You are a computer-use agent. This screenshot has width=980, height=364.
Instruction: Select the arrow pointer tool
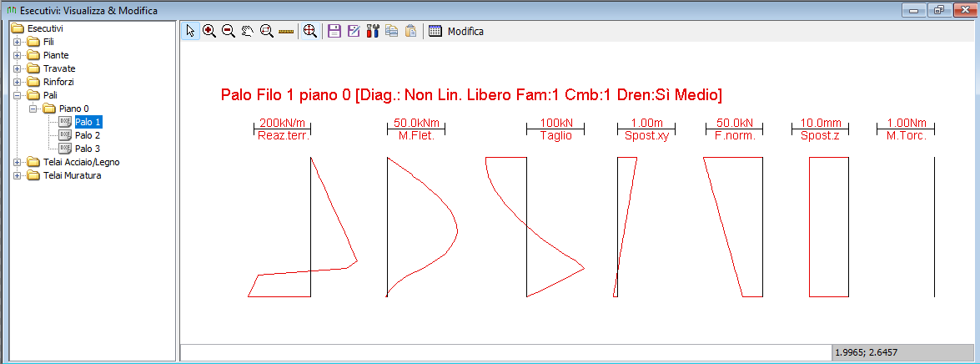point(191,31)
